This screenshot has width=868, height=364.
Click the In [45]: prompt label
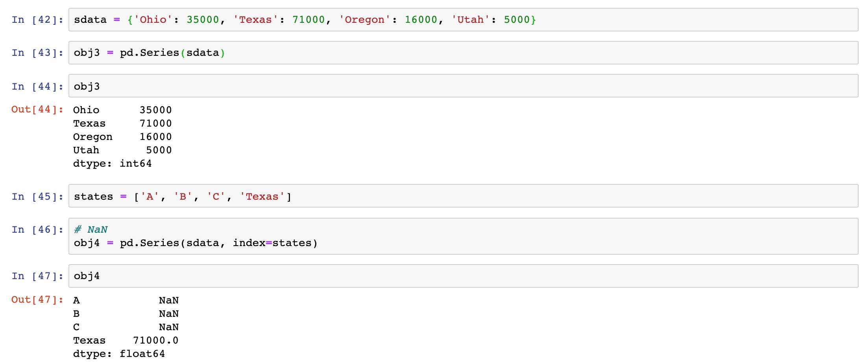(x=37, y=197)
